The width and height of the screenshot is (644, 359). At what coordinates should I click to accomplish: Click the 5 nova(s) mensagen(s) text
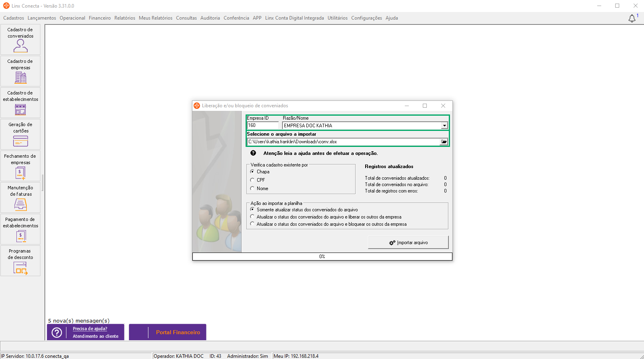(79, 321)
